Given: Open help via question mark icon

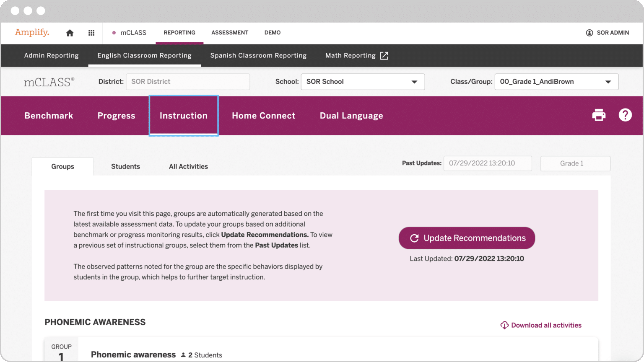Looking at the screenshot, I should pos(625,115).
